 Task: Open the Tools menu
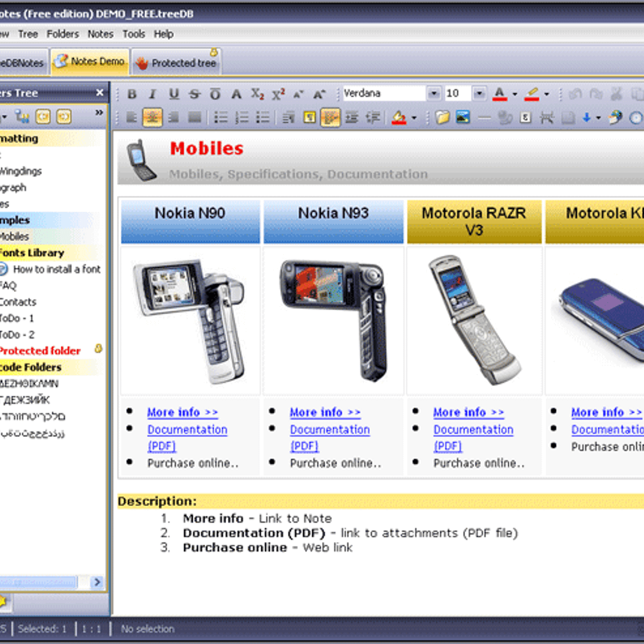[x=134, y=34]
